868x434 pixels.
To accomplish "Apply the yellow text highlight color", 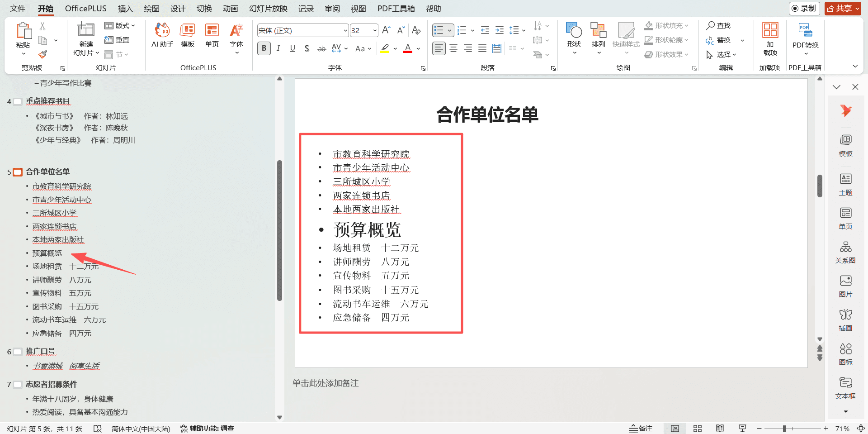I will tap(385, 48).
